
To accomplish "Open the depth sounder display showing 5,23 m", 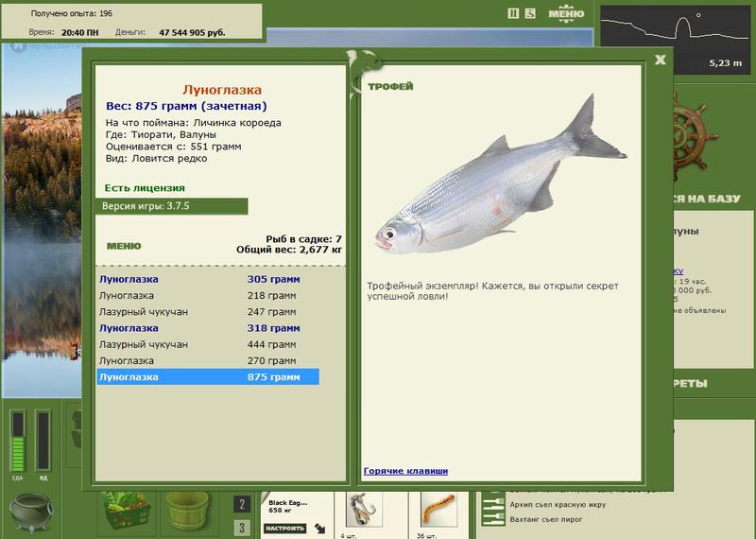I will [x=674, y=39].
